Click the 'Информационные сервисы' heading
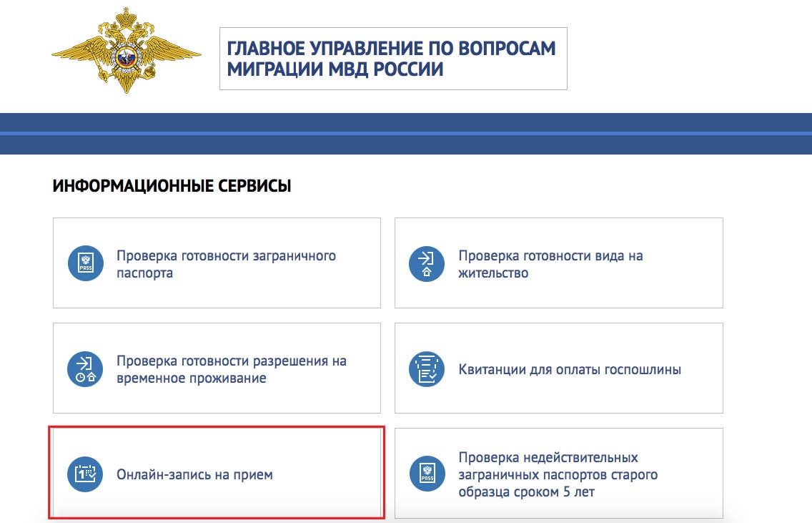This screenshot has width=812, height=523. coord(172,185)
